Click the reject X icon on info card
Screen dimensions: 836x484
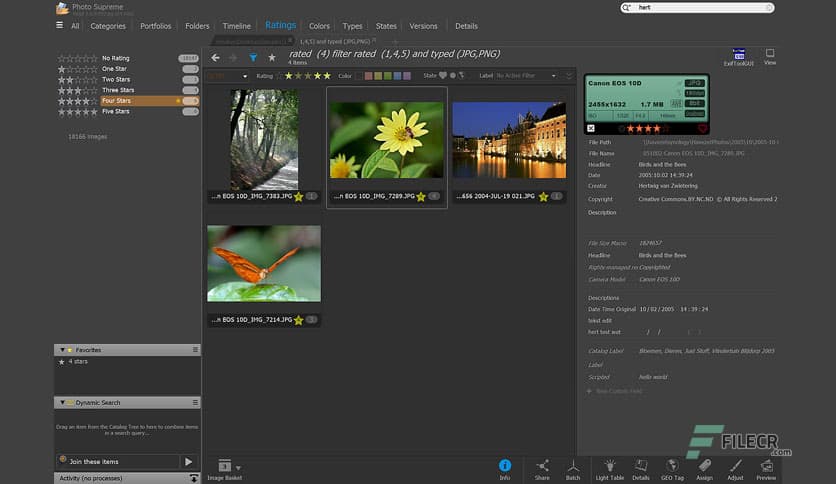pos(591,128)
